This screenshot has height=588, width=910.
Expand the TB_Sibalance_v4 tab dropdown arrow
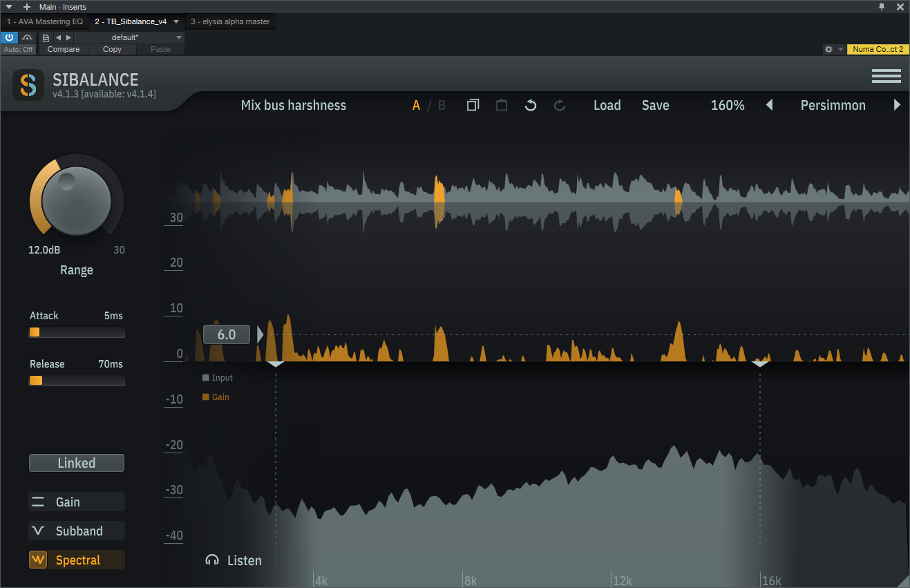[176, 21]
